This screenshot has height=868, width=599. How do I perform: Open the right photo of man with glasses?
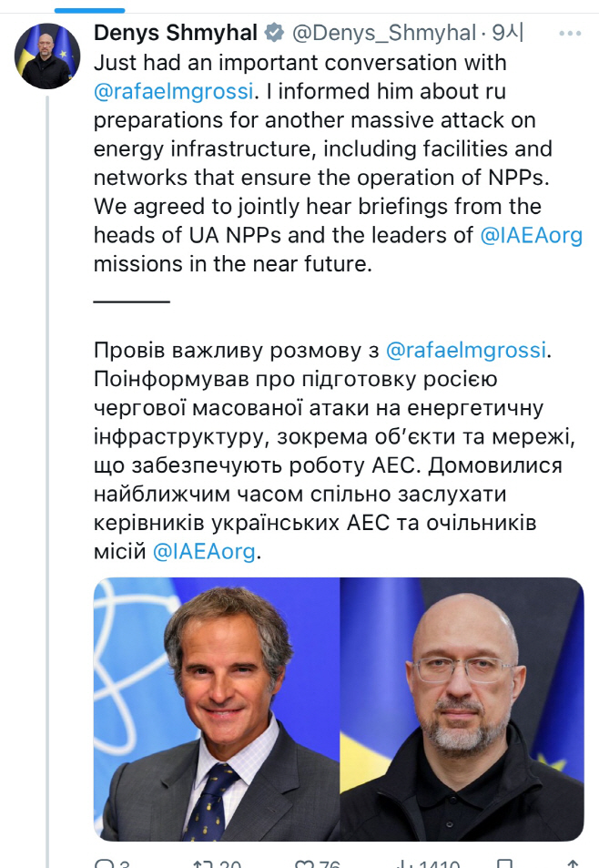tap(462, 708)
